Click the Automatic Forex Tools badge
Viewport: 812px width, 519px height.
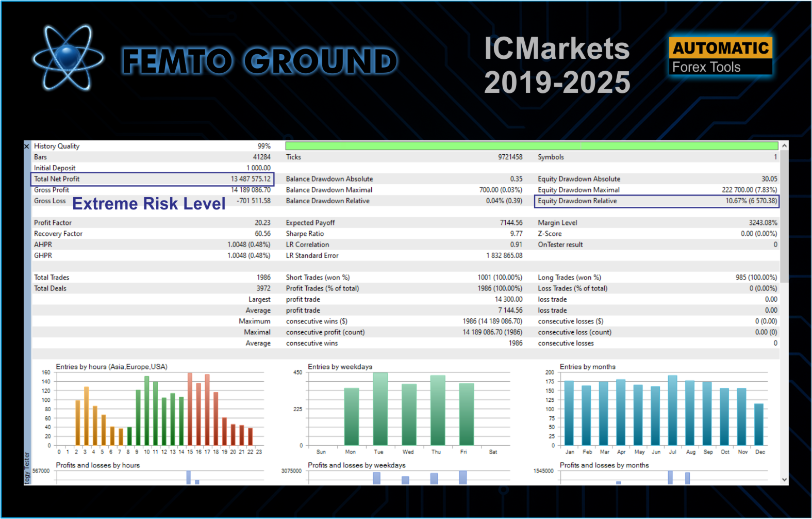tap(721, 56)
